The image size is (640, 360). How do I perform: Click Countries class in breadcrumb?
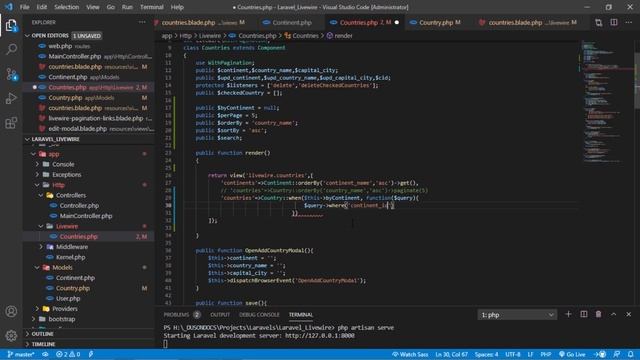click(x=305, y=36)
